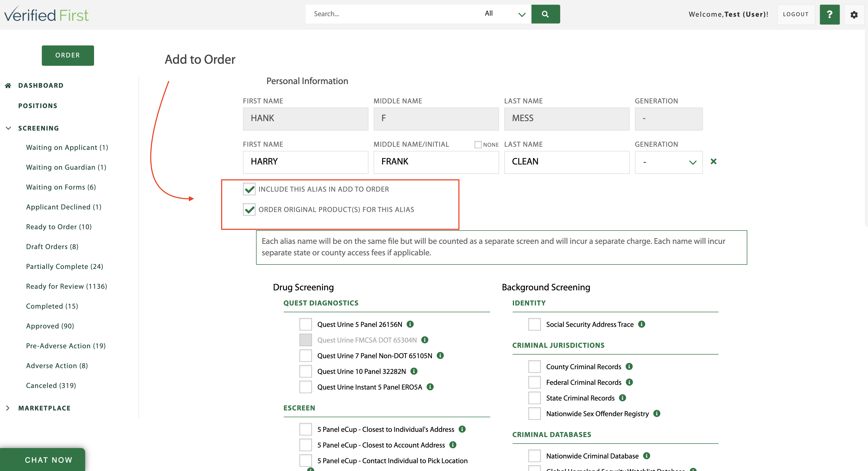Click the Logout button
The width and height of the screenshot is (868, 471).
(796, 14)
